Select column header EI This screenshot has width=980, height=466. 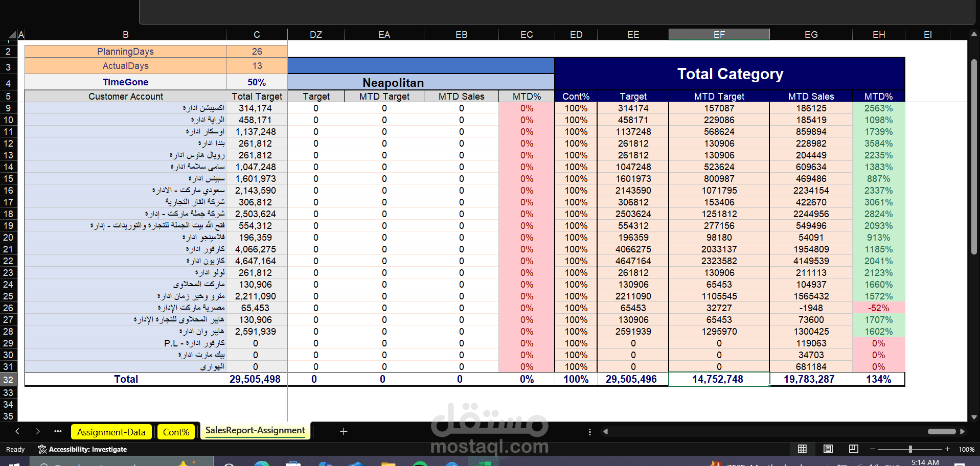coord(927,35)
